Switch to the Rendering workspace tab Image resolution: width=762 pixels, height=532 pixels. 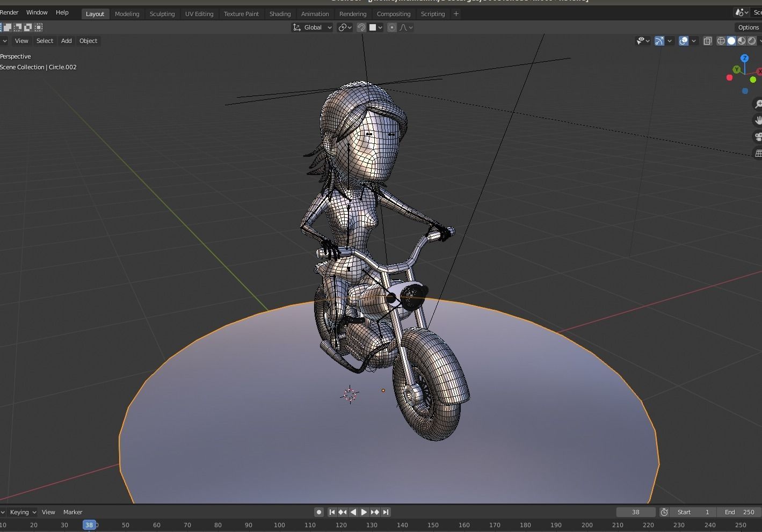353,14
